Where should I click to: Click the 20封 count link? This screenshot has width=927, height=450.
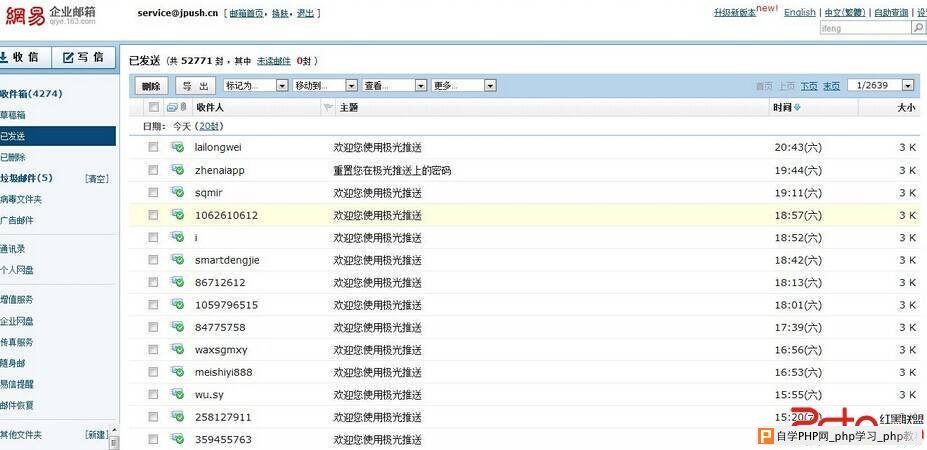(x=211, y=126)
